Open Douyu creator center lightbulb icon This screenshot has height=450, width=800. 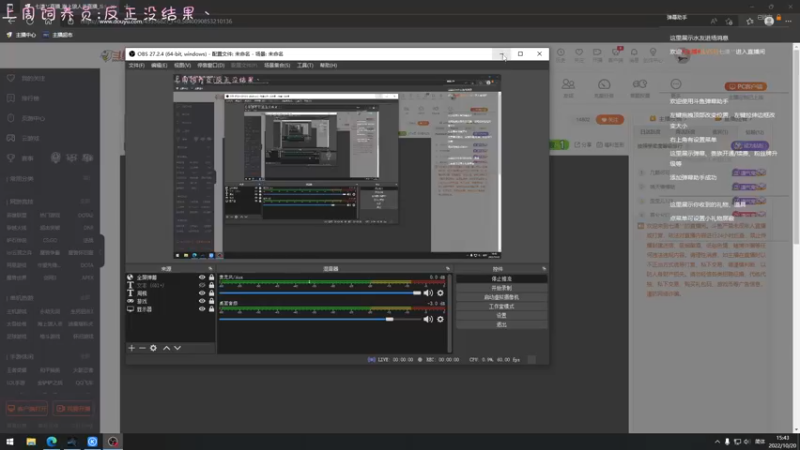(653, 52)
